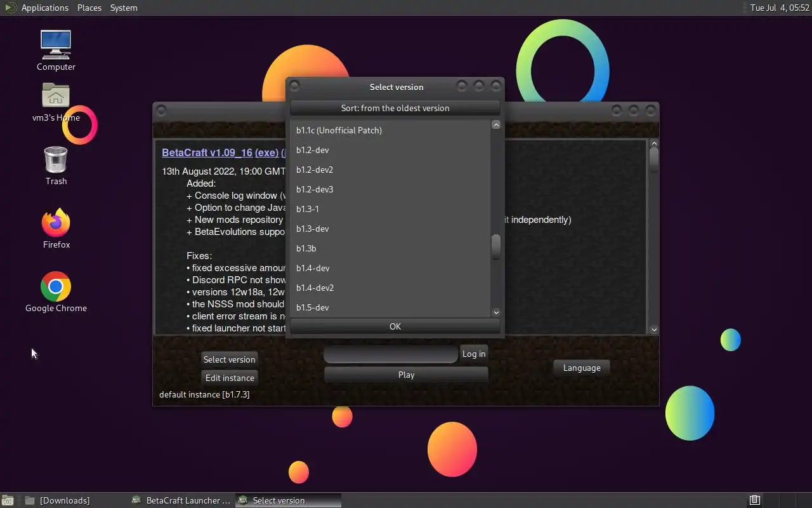Image resolution: width=812 pixels, height=508 pixels.
Task: Select b1.1c (Unofficial Patch) version
Action: 390,130
